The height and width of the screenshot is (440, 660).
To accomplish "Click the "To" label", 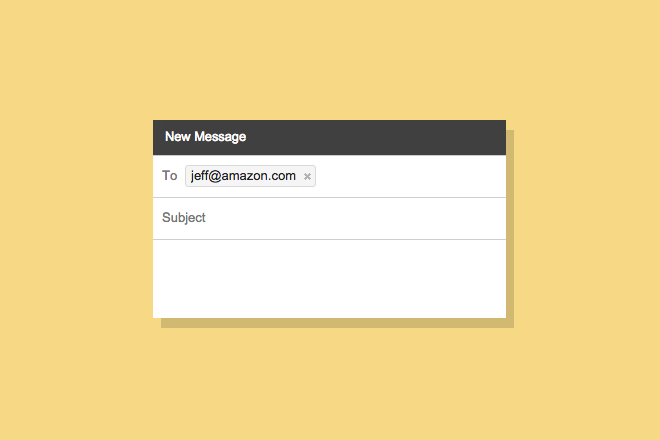I will coord(170,176).
